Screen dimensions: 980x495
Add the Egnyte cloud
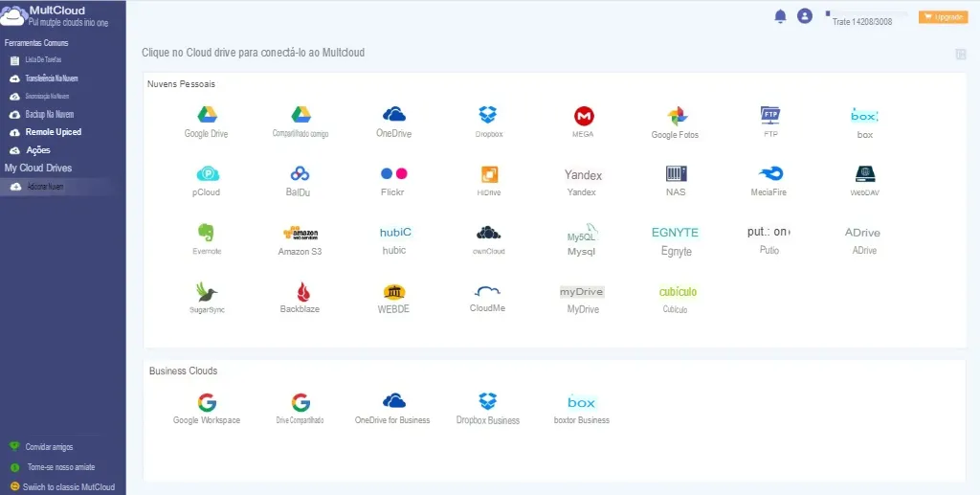675,233
